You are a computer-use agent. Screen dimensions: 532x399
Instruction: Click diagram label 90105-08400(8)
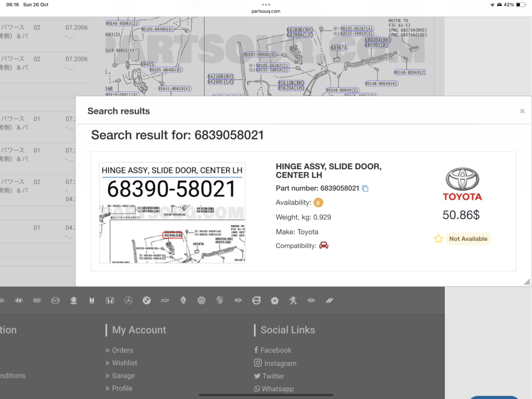click(x=166, y=70)
